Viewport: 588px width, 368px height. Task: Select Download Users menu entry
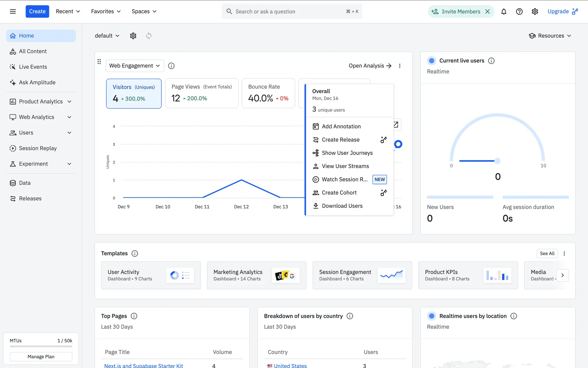[342, 206]
